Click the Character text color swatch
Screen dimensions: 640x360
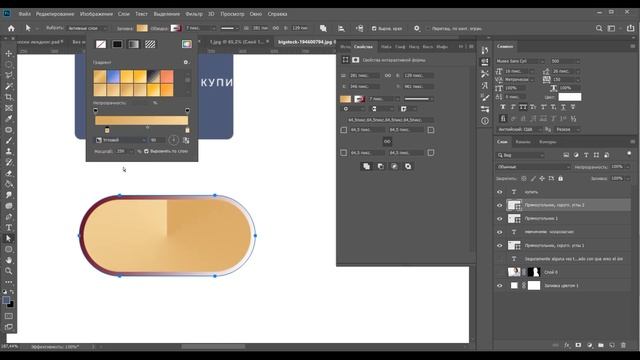(x=569, y=97)
